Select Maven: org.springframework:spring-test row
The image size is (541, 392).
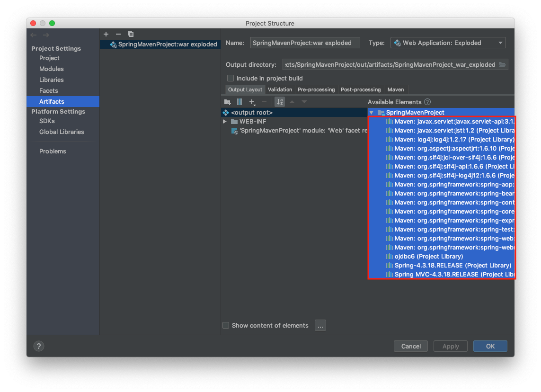tap(442, 230)
